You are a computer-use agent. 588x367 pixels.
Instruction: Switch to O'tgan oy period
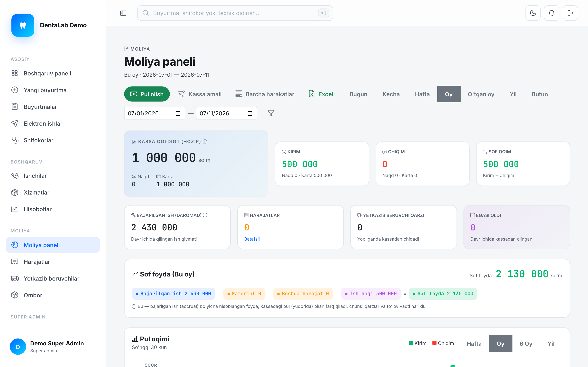(481, 94)
